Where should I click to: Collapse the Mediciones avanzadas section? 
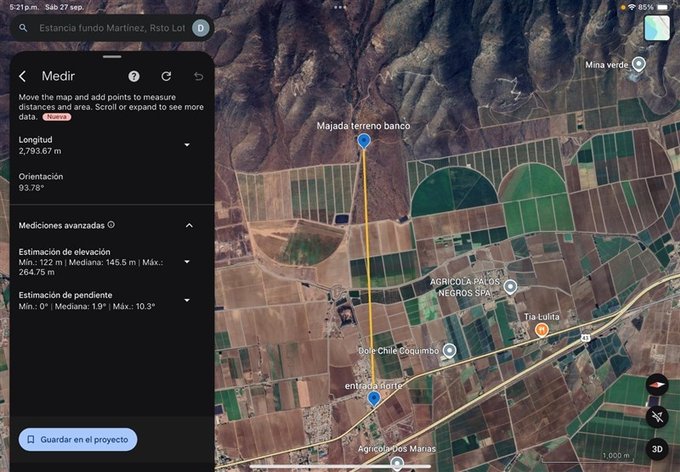pyautogui.click(x=189, y=225)
